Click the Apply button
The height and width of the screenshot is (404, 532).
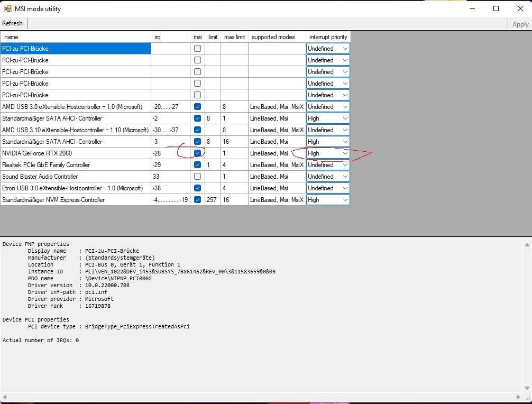point(520,24)
